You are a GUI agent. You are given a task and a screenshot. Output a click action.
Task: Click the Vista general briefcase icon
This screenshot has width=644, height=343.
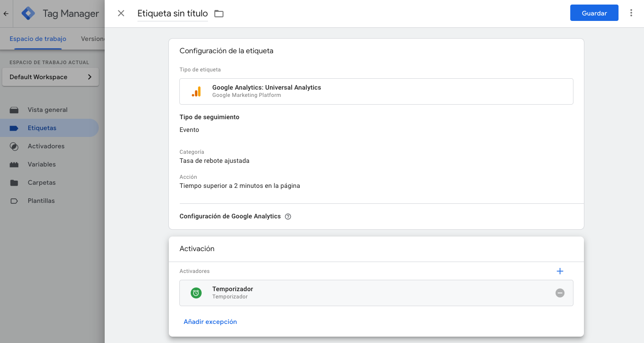pyautogui.click(x=14, y=110)
